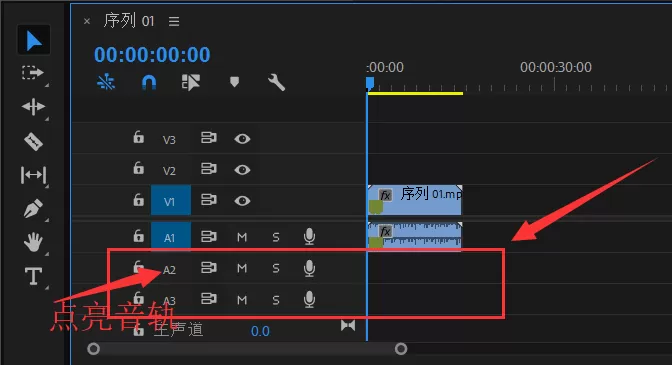Toggle lock on track V2

click(x=138, y=168)
